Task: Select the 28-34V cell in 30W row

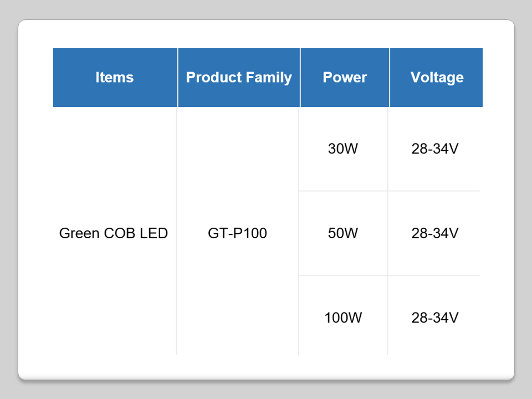Action: (435, 149)
